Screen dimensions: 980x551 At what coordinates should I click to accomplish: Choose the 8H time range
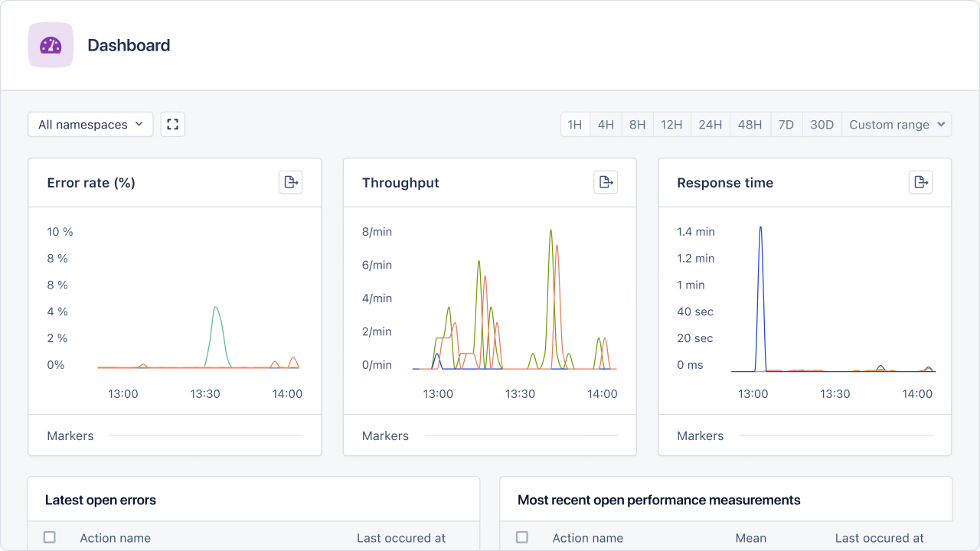coord(637,125)
